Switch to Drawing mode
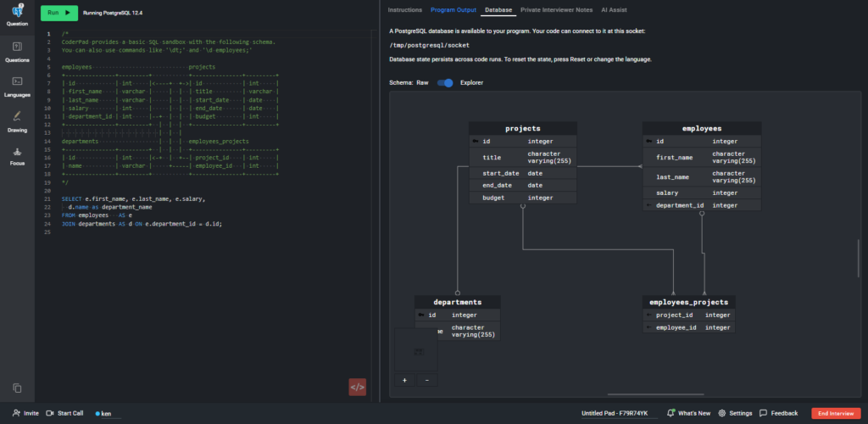 [17, 121]
